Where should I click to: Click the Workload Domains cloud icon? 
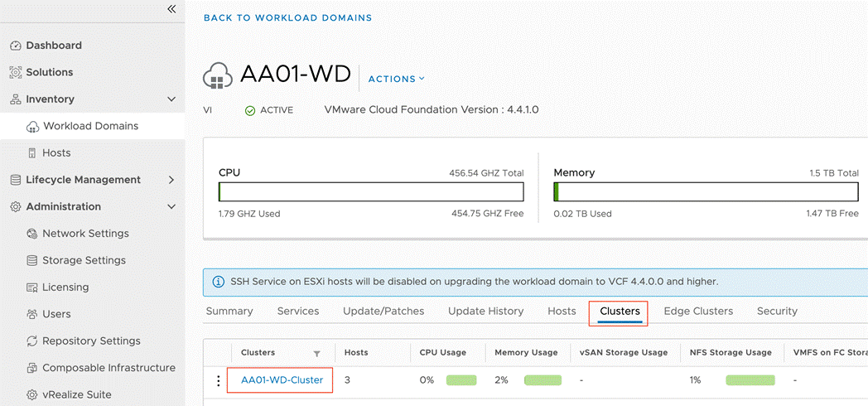tap(32, 126)
